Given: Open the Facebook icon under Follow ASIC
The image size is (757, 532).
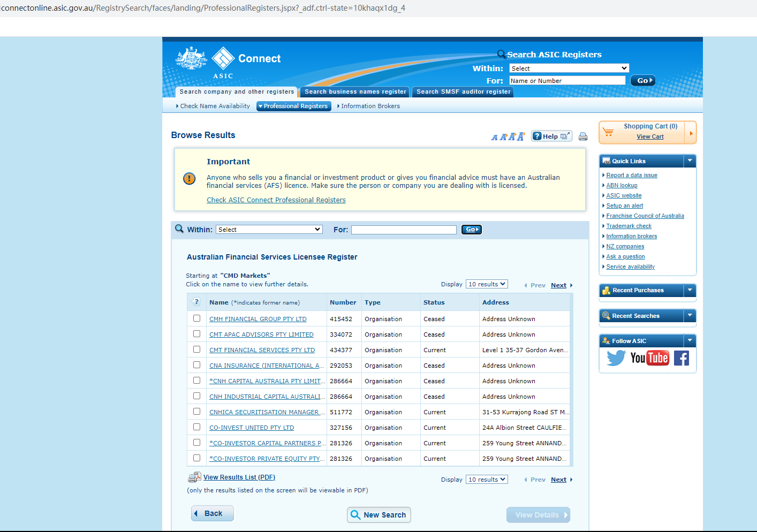Looking at the screenshot, I should click(682, 358).
